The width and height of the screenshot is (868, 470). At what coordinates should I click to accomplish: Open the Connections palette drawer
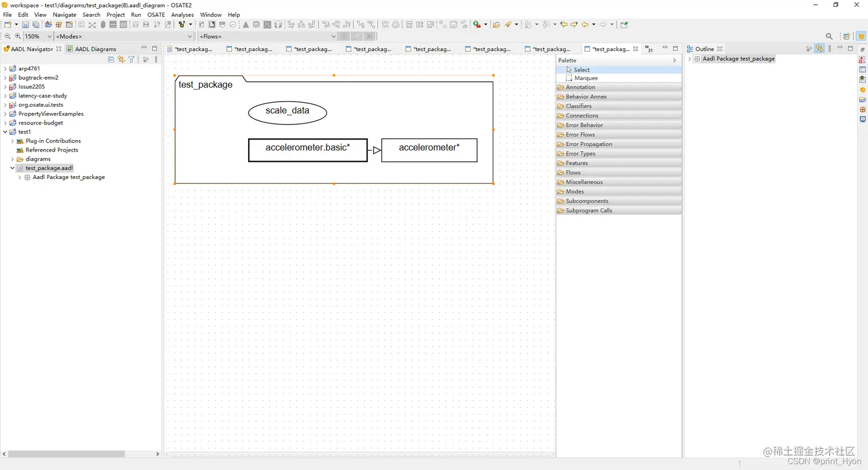point(619,115)
